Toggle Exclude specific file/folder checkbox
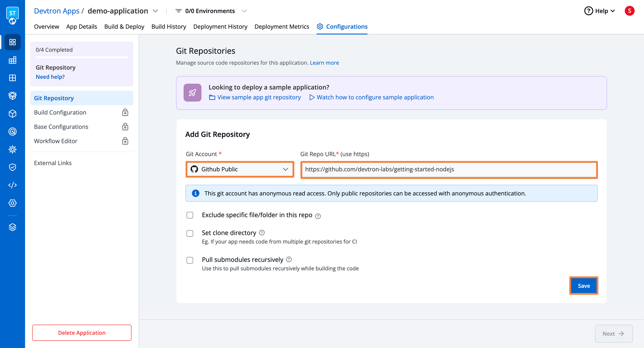 click(190, 215)
